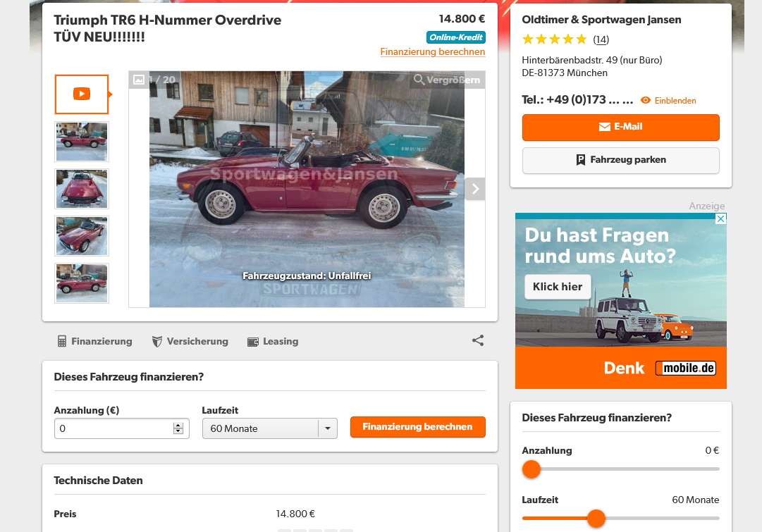This screenshot has width=762, height=532.
Task: Click the mobile.de logo in ad
Action: [686, 369]
